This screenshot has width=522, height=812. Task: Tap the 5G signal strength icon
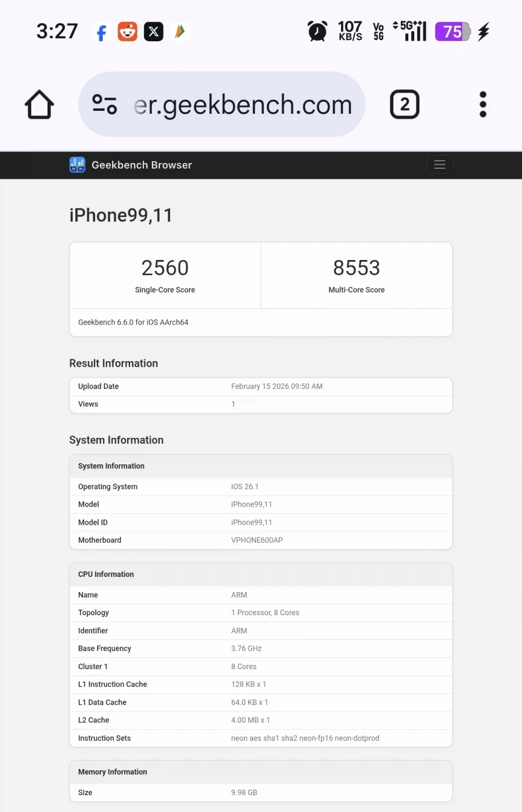[411, 31]
